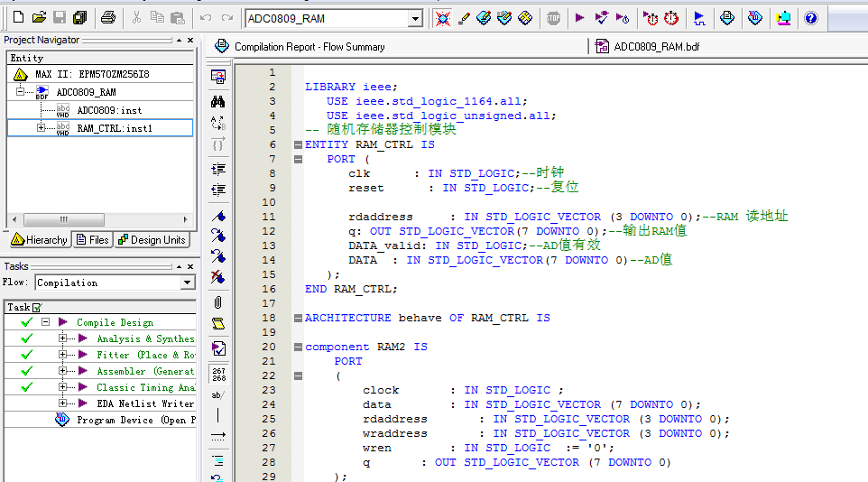Open the ADC0809_RAM project dropdown
The image size is (868, 482).
click(415, 18)
